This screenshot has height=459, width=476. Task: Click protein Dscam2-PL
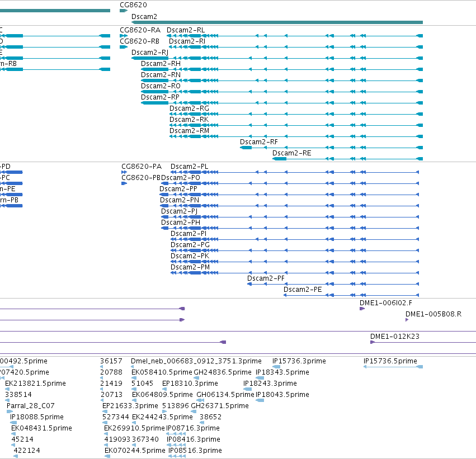coord(295,172)
